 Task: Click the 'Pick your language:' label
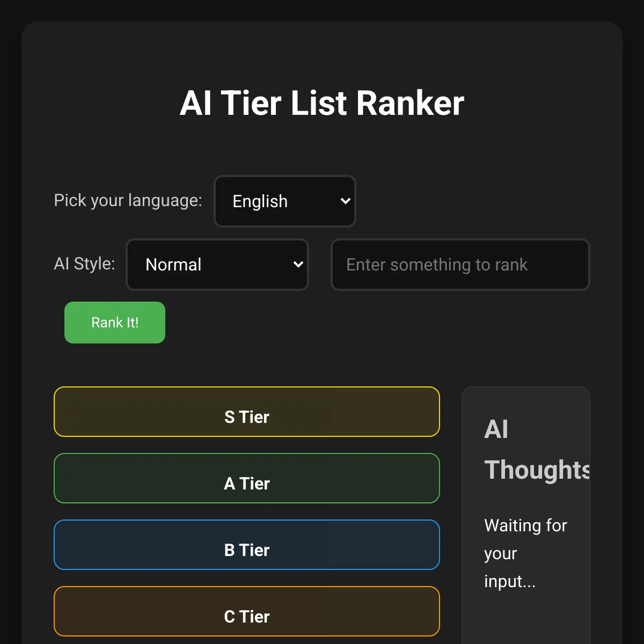[x=127, y=201]
